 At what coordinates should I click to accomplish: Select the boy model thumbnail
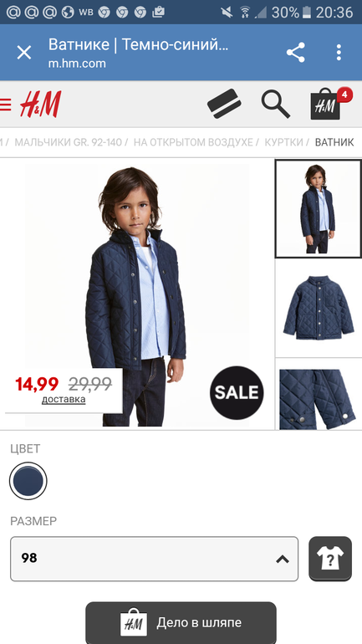(319, 208)
